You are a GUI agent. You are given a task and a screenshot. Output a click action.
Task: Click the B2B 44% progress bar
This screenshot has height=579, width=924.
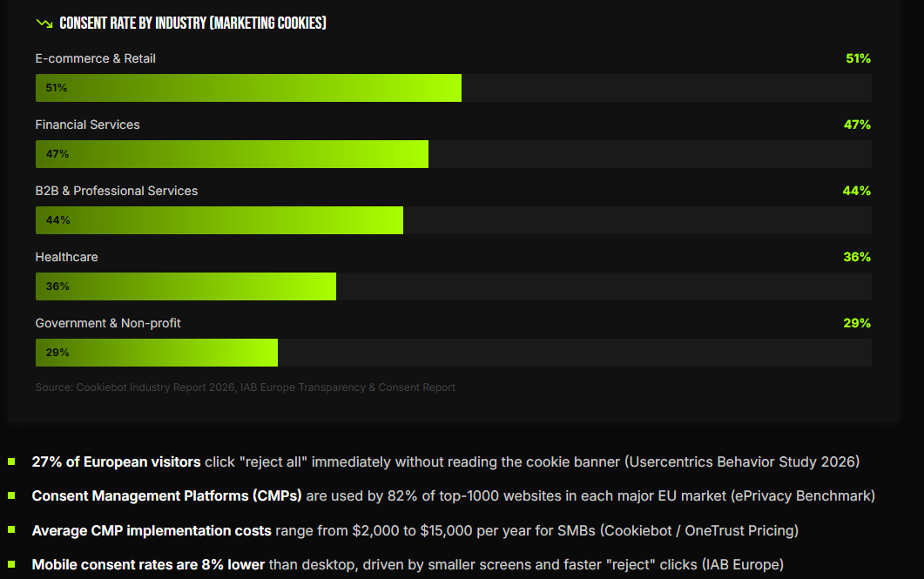453,220
